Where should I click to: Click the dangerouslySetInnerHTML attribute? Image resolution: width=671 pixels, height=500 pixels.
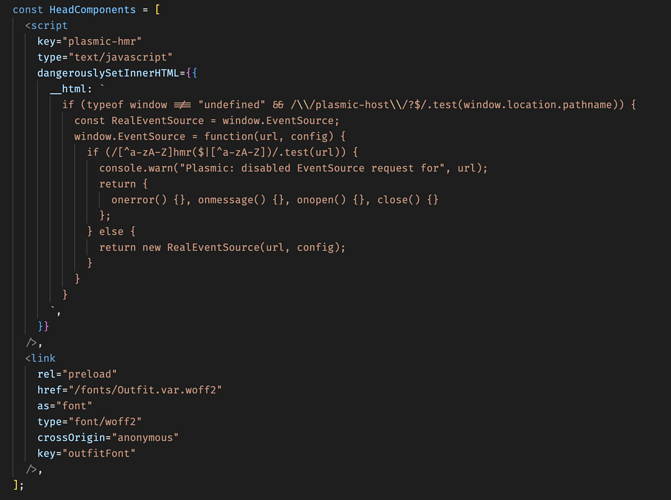pyautogui.click(x=108, y=73)
